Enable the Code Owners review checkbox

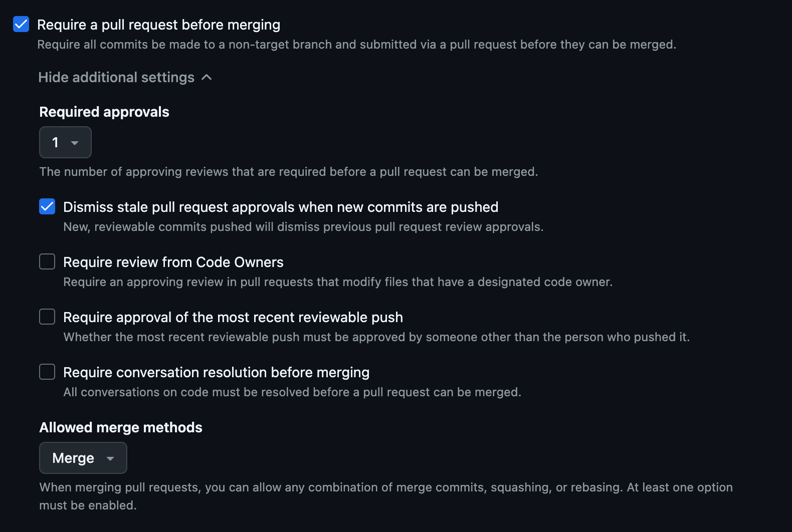tap(47, 261)
